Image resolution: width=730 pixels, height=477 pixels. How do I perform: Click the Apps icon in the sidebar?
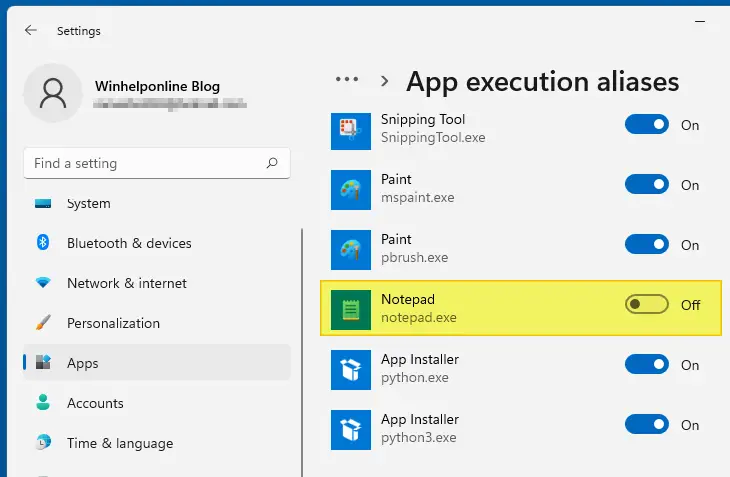tap(43, 362)
